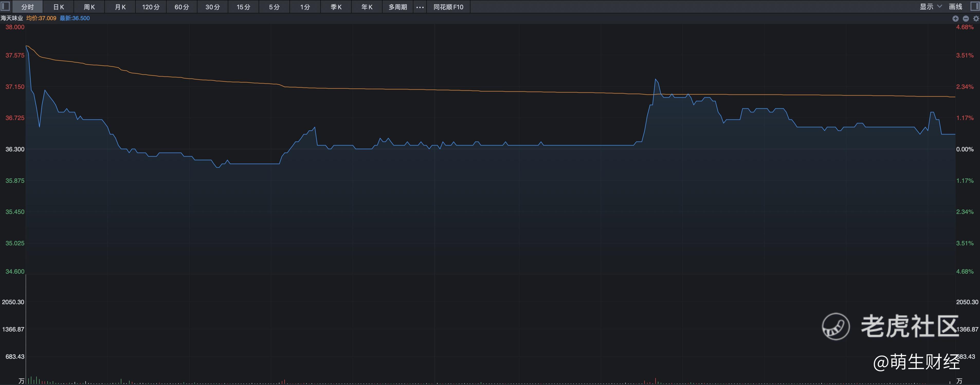Click the 画线 draw line button
Screen dimensions: 980x385
click(x=955, y=6)
